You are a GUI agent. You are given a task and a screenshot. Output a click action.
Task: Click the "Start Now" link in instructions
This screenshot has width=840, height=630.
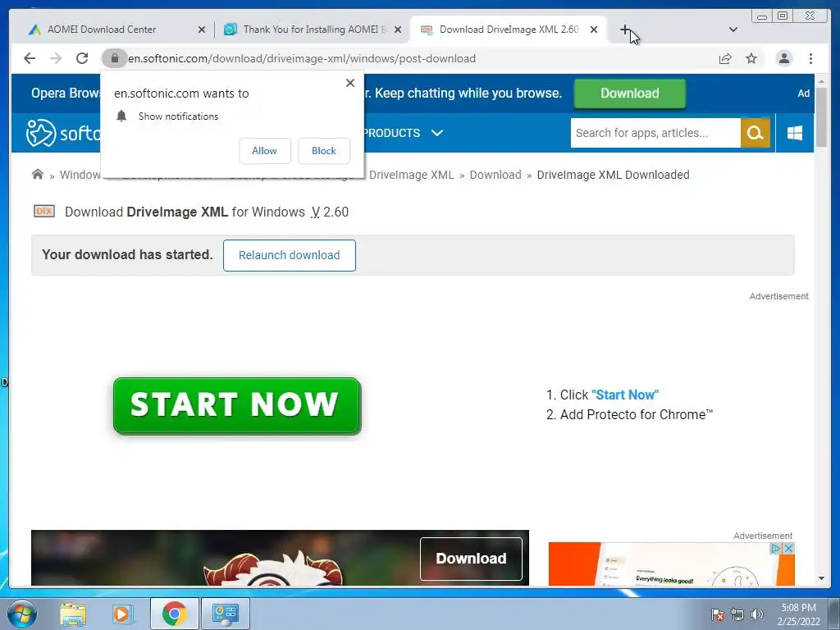pyautogui.click(x=624, y=395)
